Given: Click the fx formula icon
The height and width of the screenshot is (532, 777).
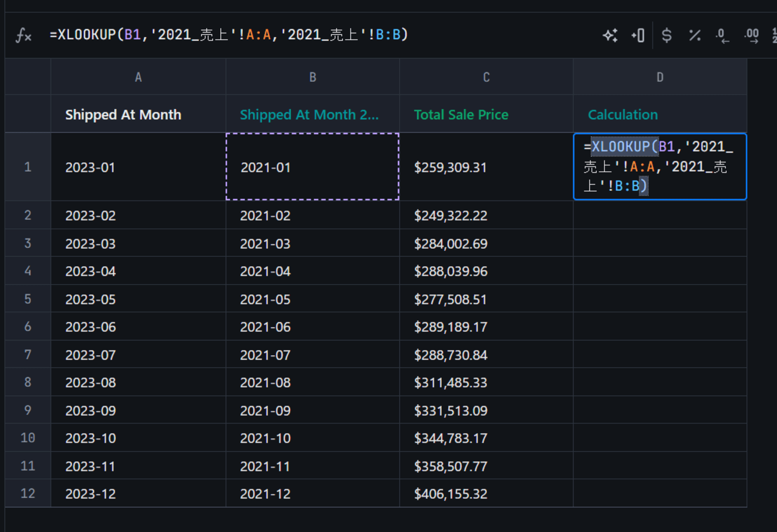Looking at the screenshot, I should [23, 35].
